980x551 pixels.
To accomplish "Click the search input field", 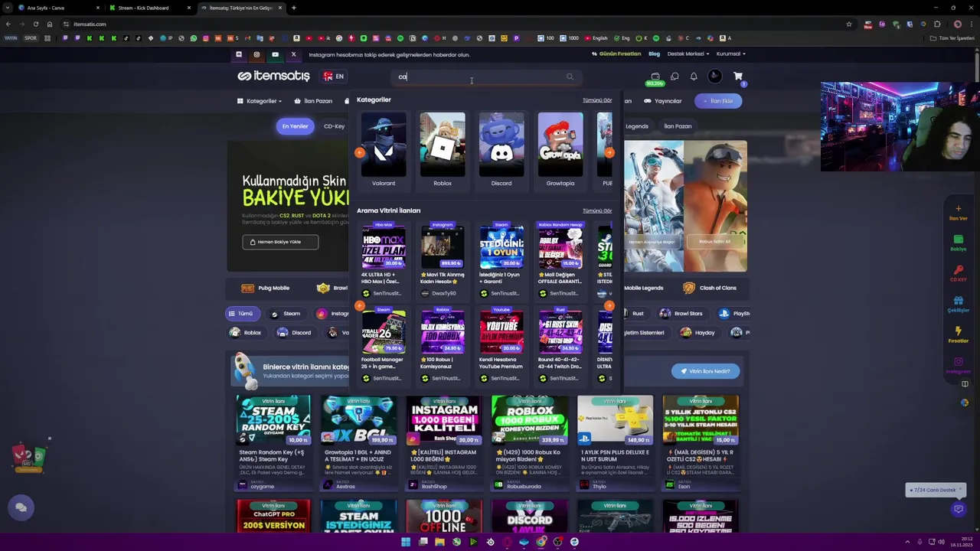I will pyautogui.click(x=485, y=77).
